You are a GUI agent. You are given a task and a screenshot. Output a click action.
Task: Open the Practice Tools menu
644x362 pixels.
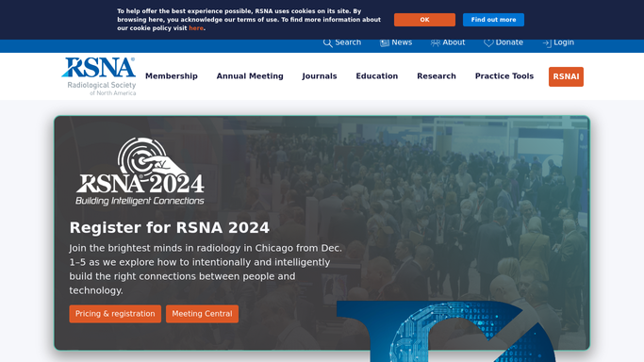click(504, 76)
